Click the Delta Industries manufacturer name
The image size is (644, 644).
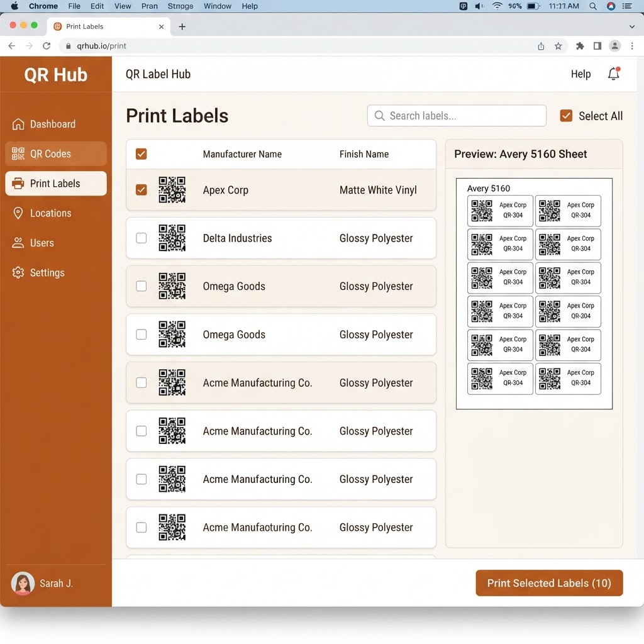coord(237,238)
